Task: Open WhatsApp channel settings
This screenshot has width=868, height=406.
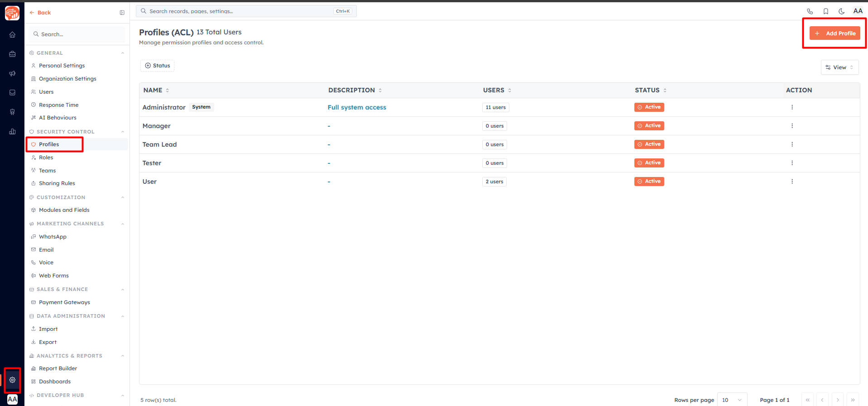Action: (53, 237)
